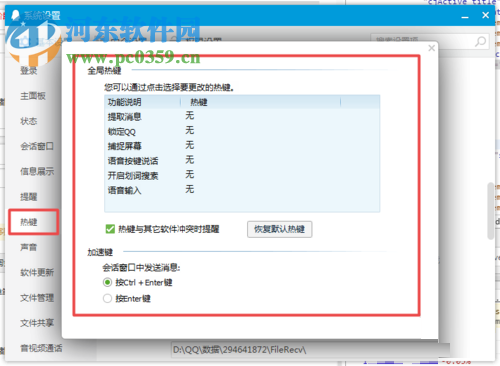Click the 功能说明 column header
500x366 pixels.
coord(143,102)
